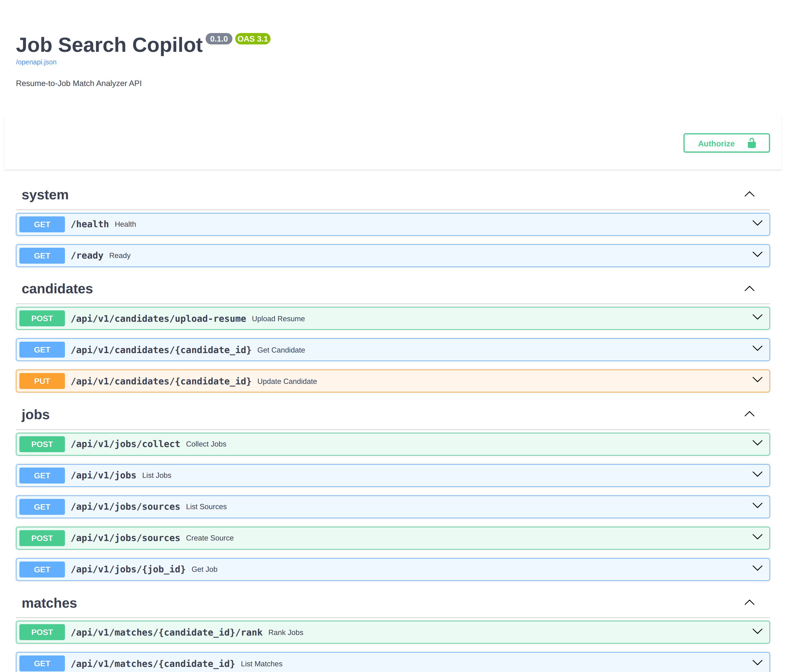
Task: Open the /openapi.json link
Action: (x=36, y=62)
